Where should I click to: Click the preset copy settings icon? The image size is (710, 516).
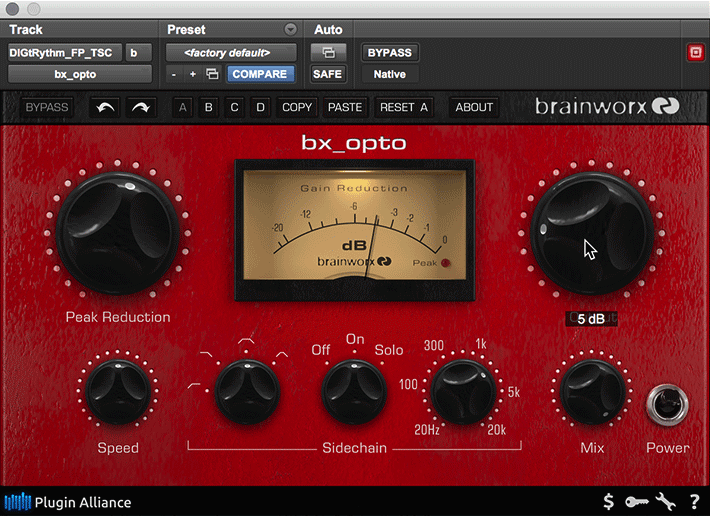tap(212, 74)
